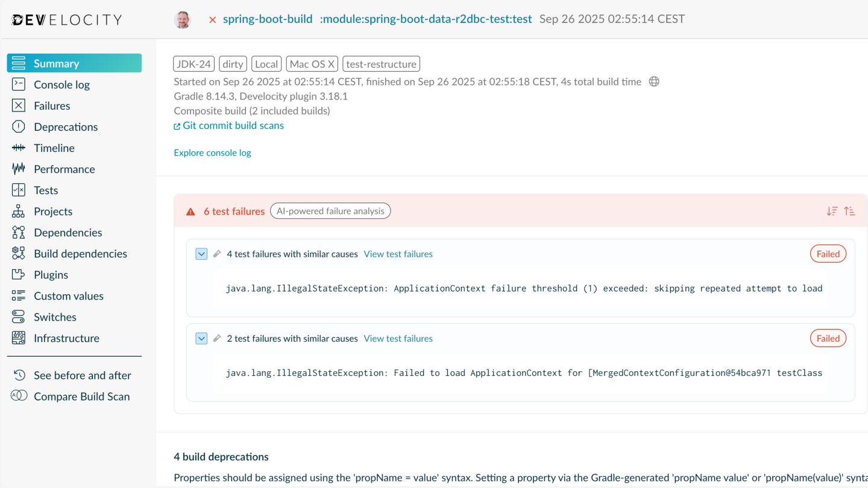868x488 pixels.
Task: Click pencil icon beside 4 test failures
Action: point(217,254)
